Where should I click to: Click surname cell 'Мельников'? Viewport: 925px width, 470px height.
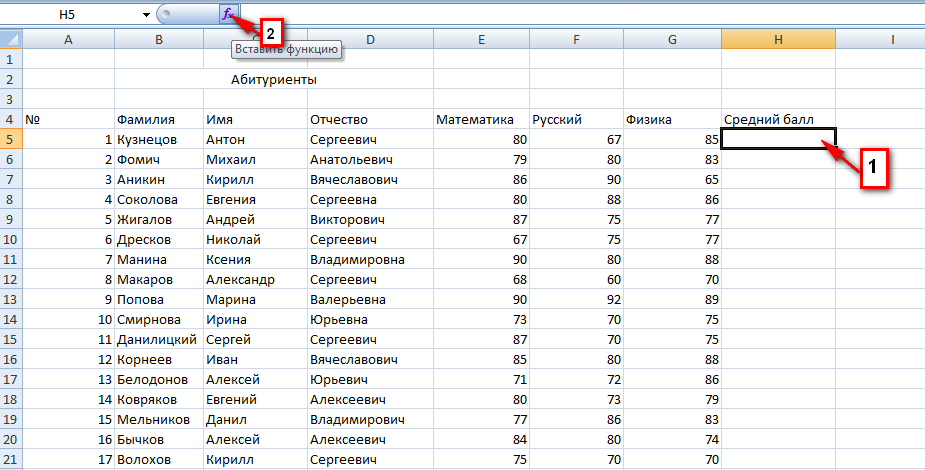[159, 420]
